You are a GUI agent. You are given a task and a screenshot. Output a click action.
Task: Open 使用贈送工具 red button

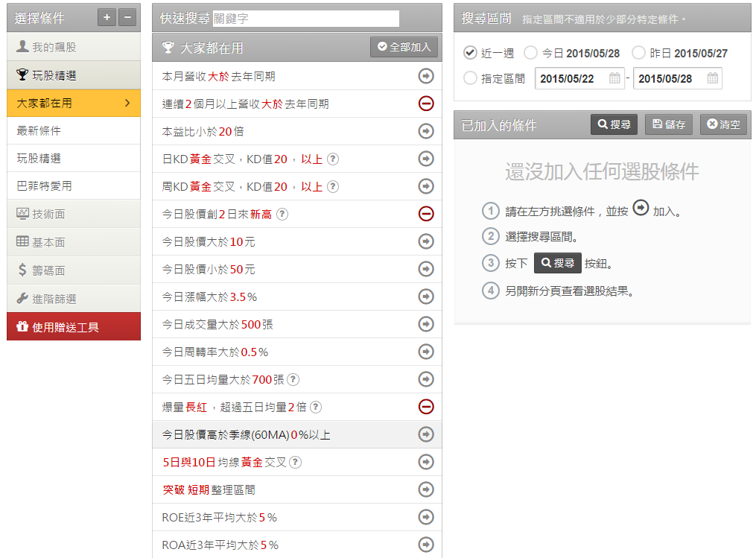pos(74,326)
